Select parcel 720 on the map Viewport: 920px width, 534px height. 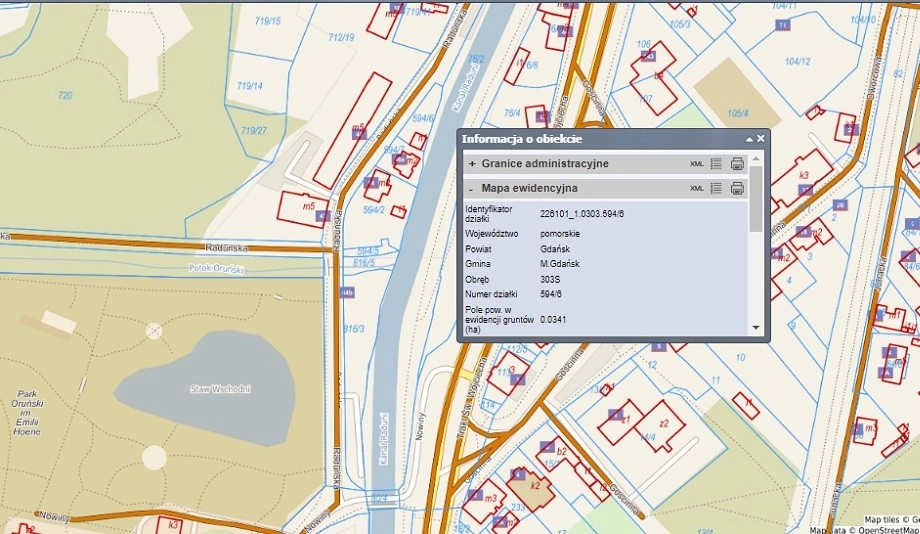(65, 95)
